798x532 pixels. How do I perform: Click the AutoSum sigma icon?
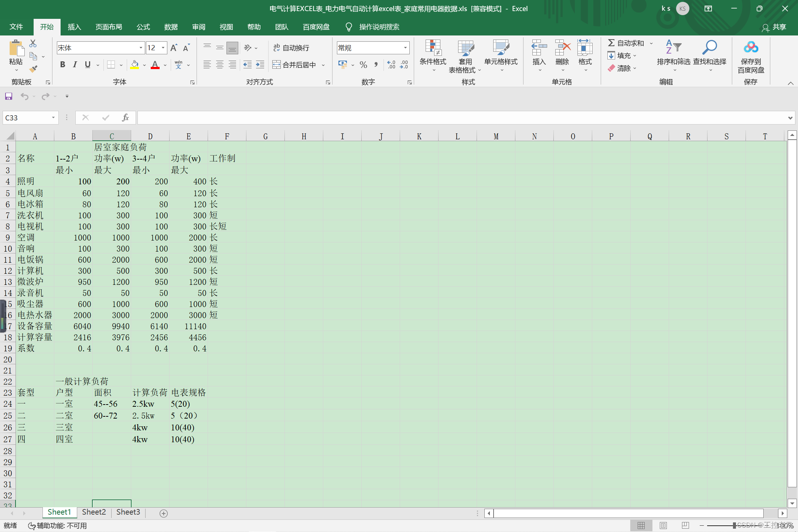tap(611, 43)
